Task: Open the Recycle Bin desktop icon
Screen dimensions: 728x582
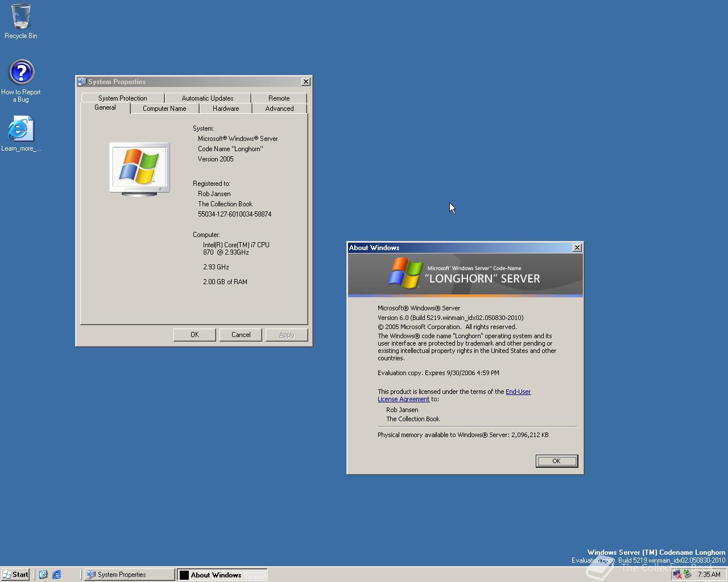Action: (20, 22)
